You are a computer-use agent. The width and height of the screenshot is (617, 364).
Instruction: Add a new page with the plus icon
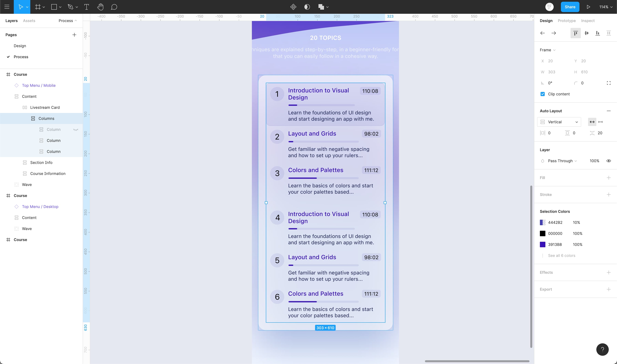click(74, 35)
